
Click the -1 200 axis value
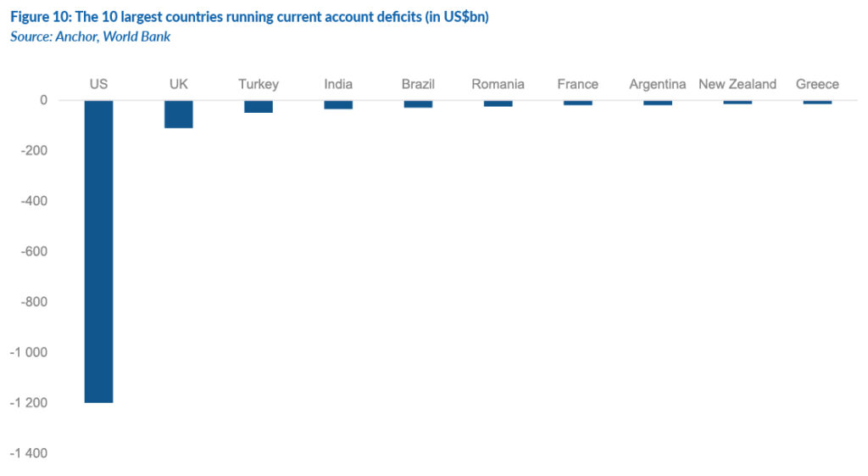(29, 403)
